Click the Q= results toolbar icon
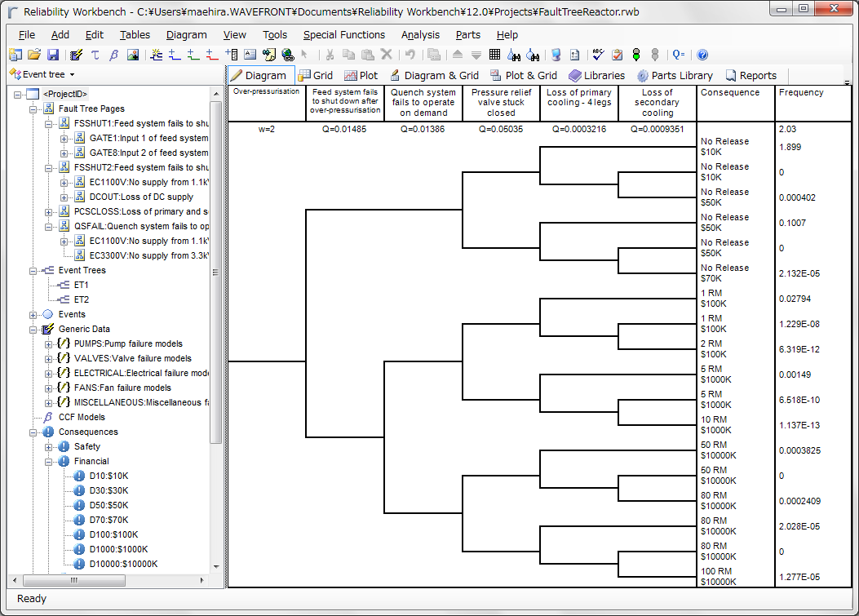Image resolution: width=859 pixels, height=616 pixels. (x=679, y=54)
